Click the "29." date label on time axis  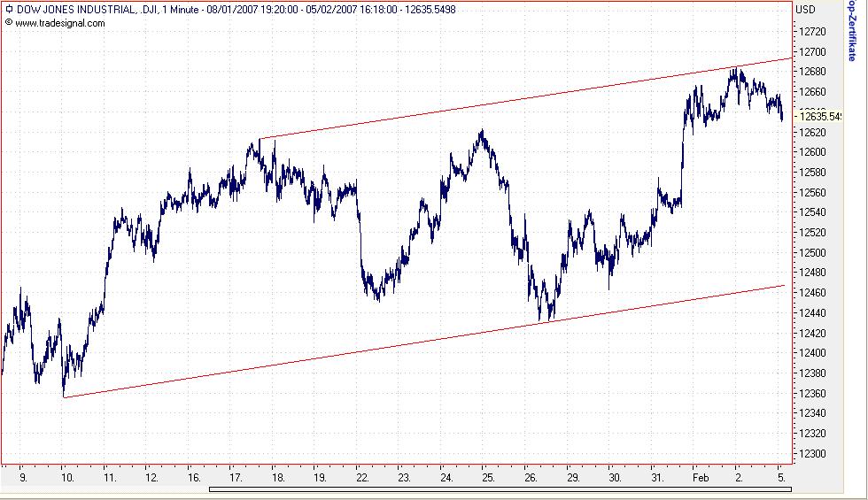click(x=573, y=477)
